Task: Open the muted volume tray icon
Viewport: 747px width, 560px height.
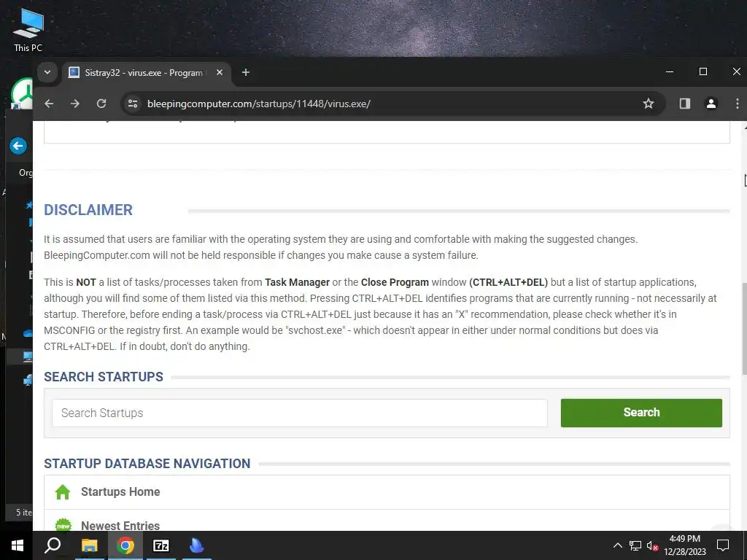Action: click(x=652, y=545)
